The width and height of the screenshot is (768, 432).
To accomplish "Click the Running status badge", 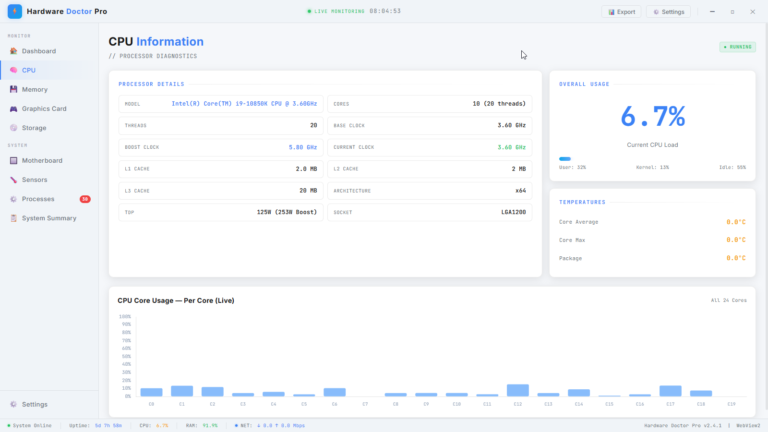I will coord(738,47).
